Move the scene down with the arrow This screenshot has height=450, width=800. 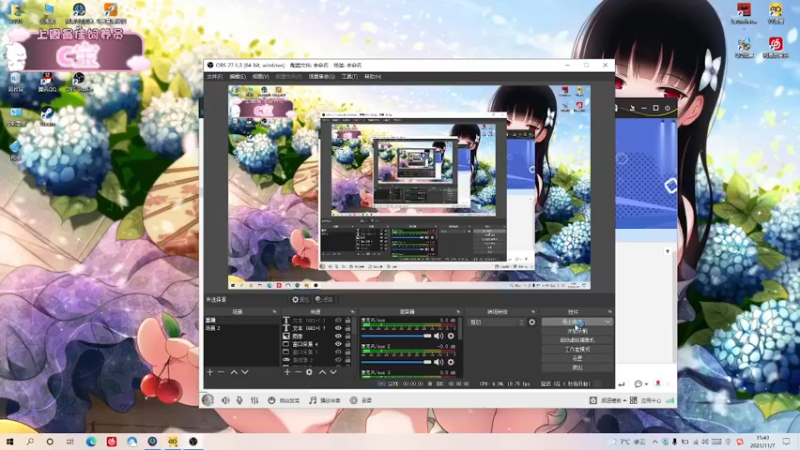click(245, 372)
